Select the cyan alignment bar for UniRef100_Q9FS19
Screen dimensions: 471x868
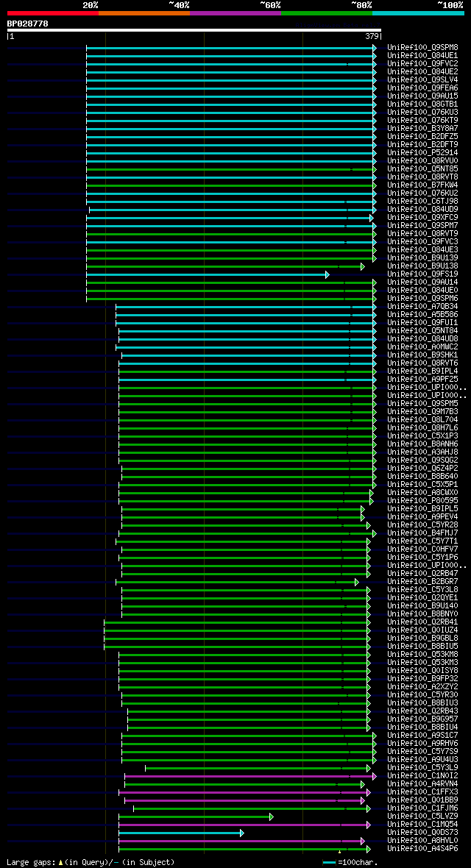(208, 274)
